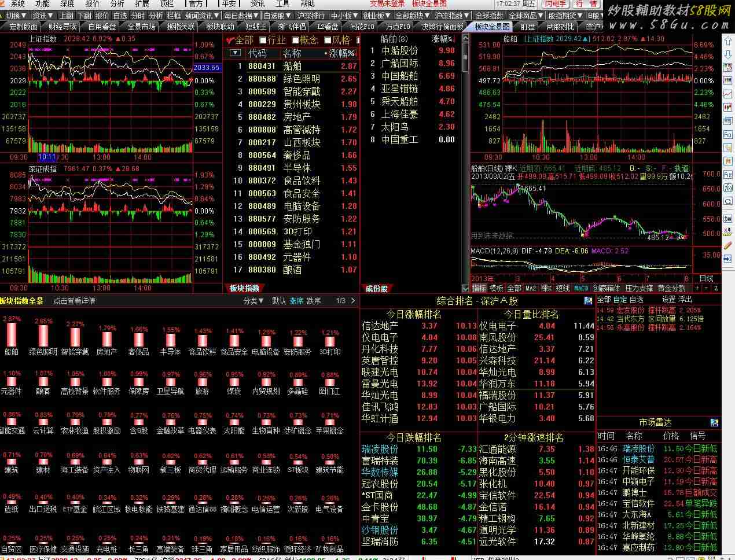Screen dimensions: 735x560
Task: Click 汇通能源 in 2分钟涨速排名
Action: point(498,449)
